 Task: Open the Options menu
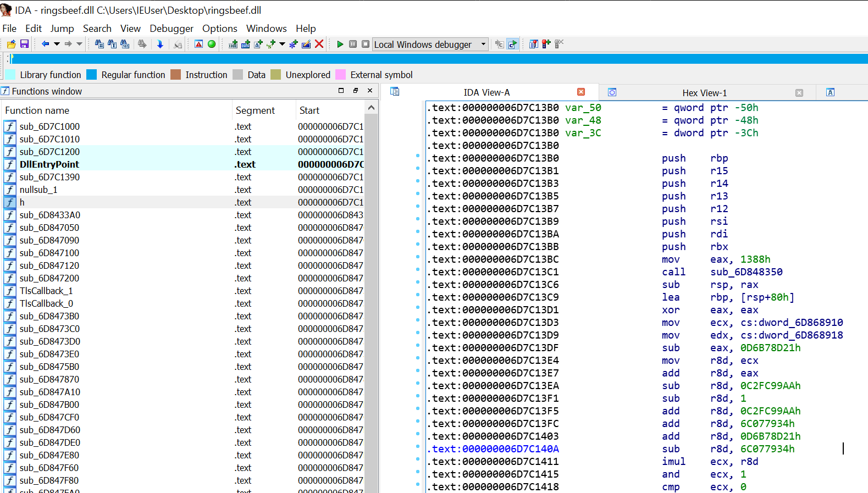220,29
